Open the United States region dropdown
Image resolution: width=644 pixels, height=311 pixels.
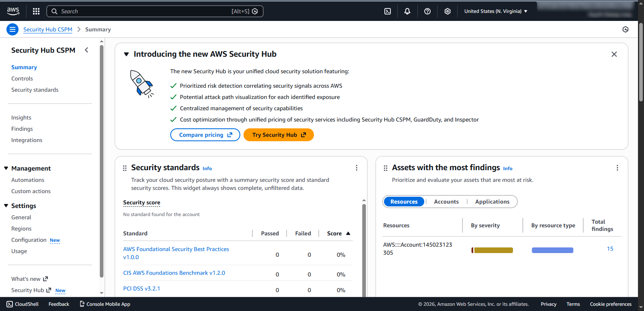[x=496, y=11]
